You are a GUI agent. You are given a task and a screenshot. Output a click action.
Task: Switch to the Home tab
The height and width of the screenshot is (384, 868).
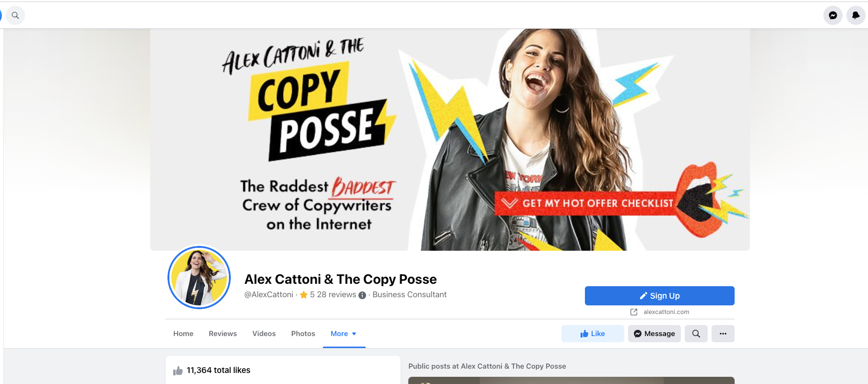coord(183,334)
